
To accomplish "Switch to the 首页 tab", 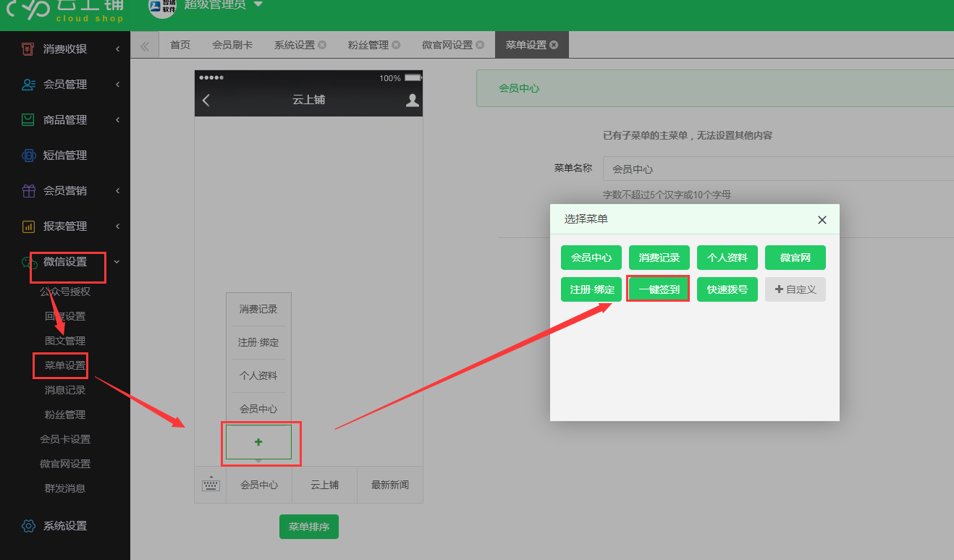I will click(x=180, y=45).
